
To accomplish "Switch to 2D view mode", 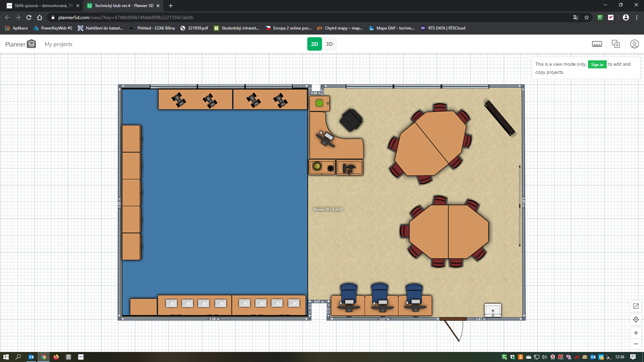I will [314, 44].
